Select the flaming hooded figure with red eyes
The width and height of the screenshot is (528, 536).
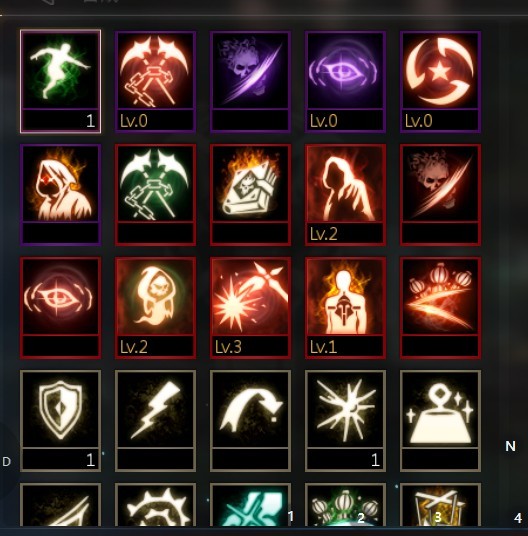click(x=60, y=194)
